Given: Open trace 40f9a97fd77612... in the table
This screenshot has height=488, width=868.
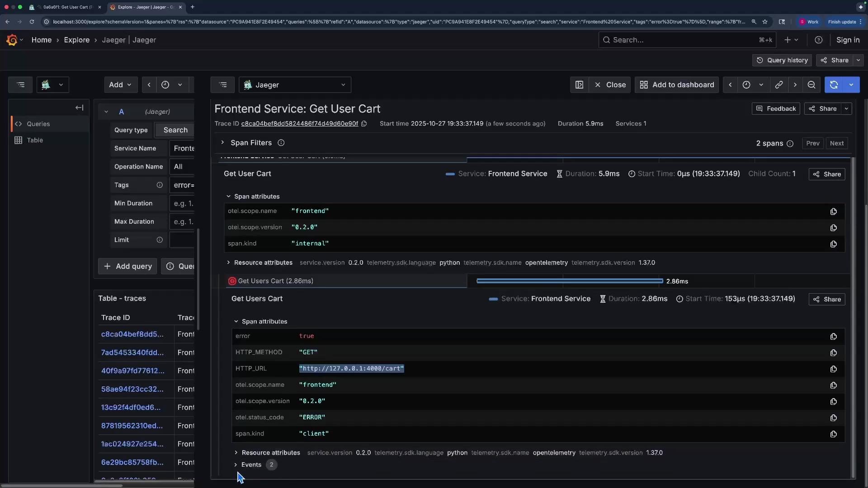Looking at the screenshot, I should coord(133,371).
